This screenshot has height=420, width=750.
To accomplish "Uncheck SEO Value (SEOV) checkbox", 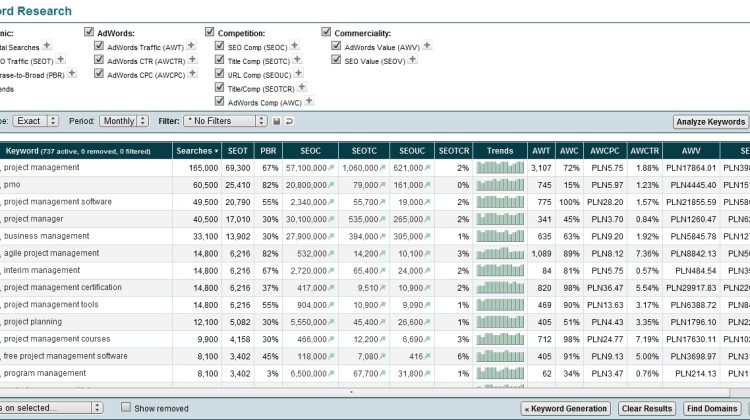I will (336, 59).
